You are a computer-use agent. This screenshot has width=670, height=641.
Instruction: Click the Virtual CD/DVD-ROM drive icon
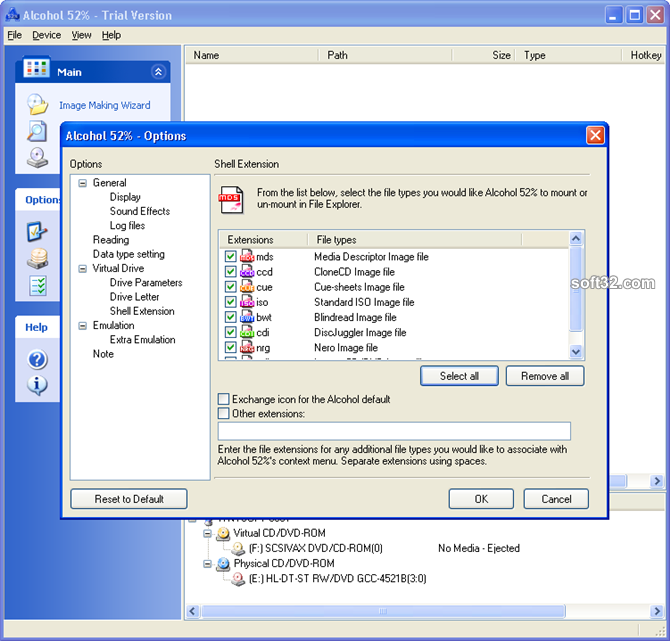point(223,534)
